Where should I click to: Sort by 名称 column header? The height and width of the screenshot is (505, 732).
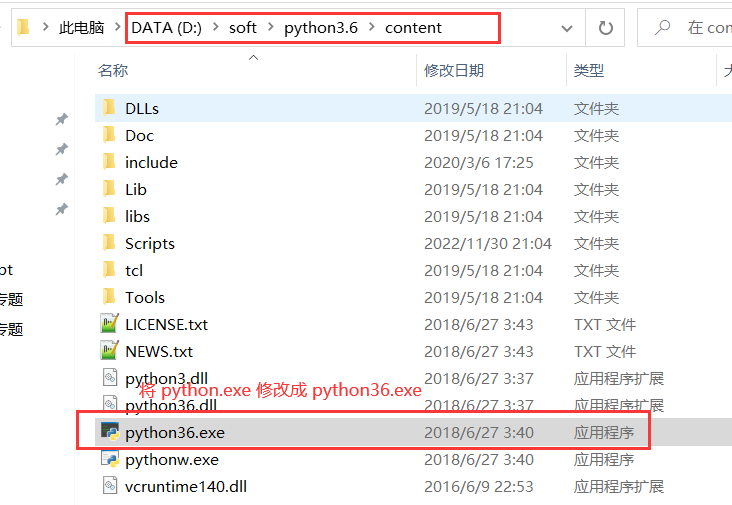[113, 70]
